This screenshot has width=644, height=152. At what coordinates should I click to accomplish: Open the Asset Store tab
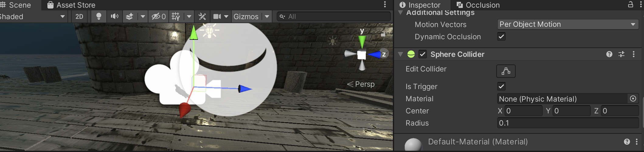tap(71, 5)
